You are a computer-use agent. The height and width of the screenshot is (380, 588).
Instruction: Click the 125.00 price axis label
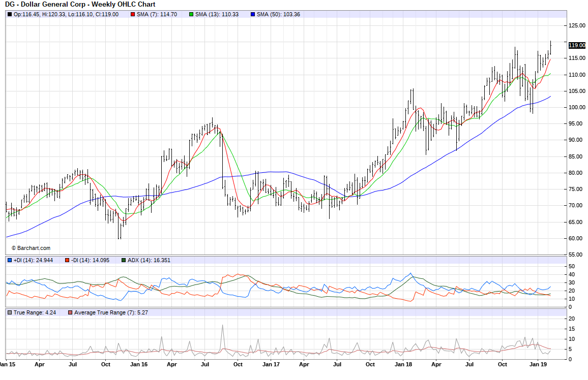pos(577,25)
